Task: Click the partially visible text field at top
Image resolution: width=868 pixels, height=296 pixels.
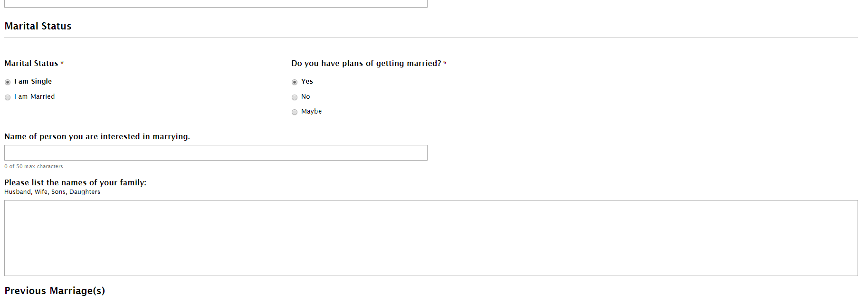Action: pos(216,3)
